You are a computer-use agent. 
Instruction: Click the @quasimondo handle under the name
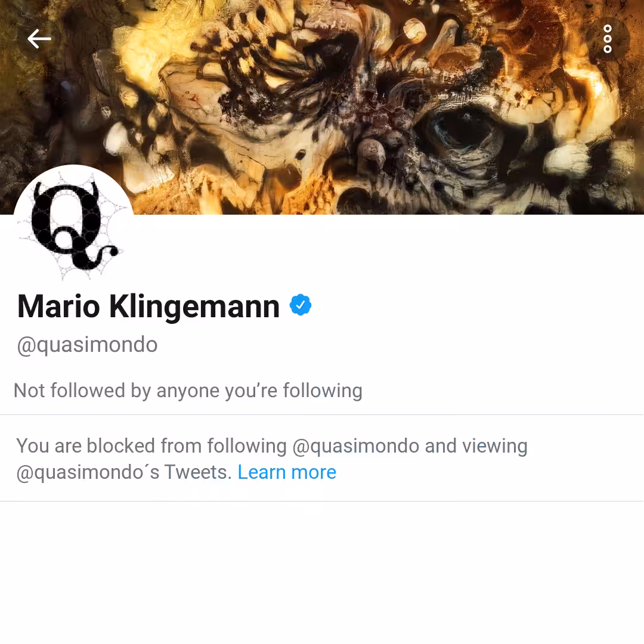tap(87, 344)
